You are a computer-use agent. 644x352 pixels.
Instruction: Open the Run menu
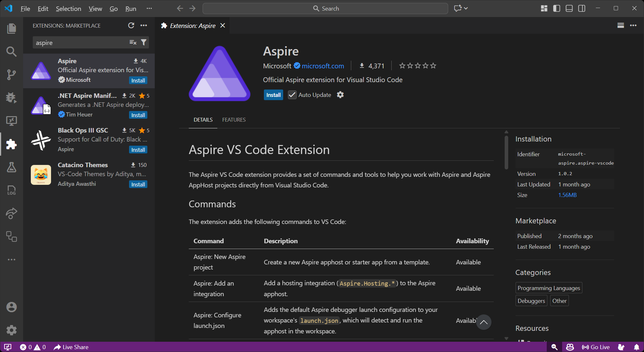[x=130, y=9]
